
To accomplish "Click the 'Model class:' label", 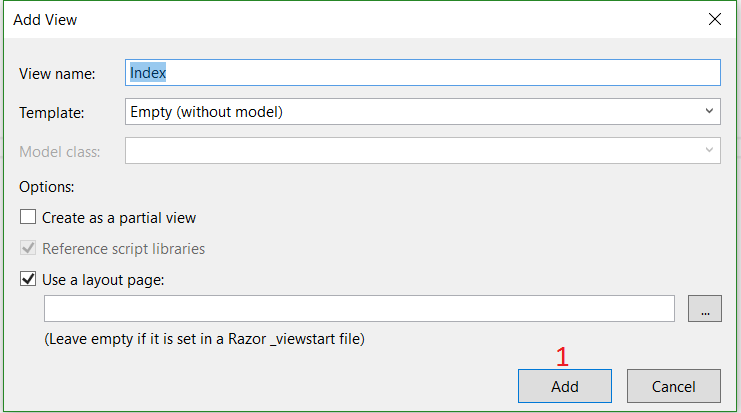I will [x=60, y=152].
